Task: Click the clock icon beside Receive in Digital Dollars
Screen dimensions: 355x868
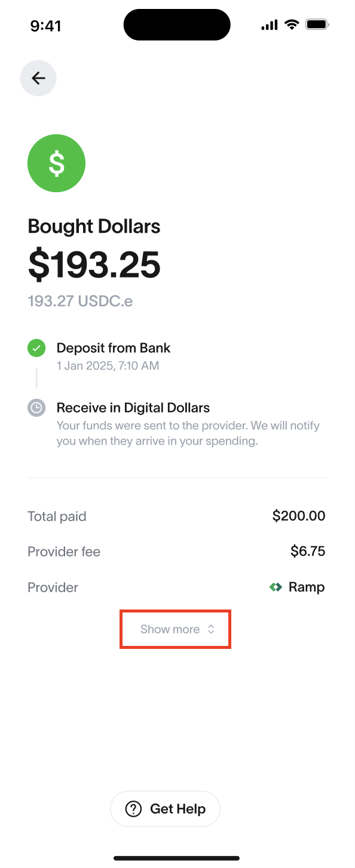Action: click(36, 408)
